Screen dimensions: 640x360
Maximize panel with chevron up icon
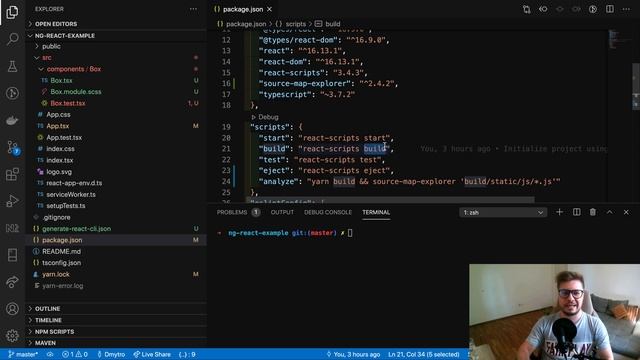pyautogui.click(x=609, y=212)
